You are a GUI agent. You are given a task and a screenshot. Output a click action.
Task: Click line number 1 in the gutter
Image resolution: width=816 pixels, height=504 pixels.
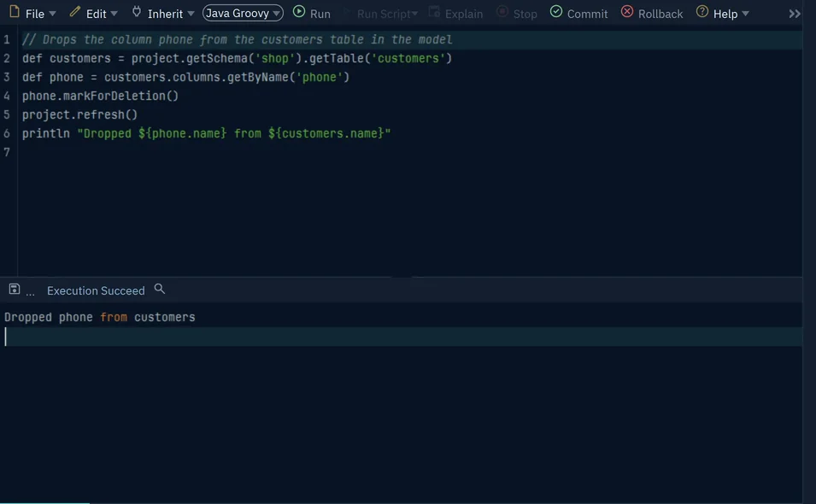pyautogui.click(x=7, y=39)
